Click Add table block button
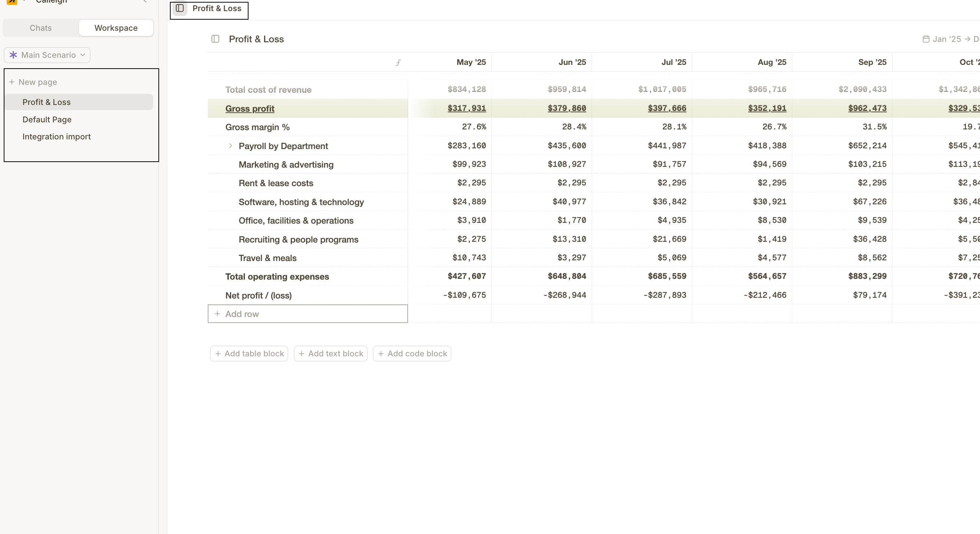 [x=249, y=354]
